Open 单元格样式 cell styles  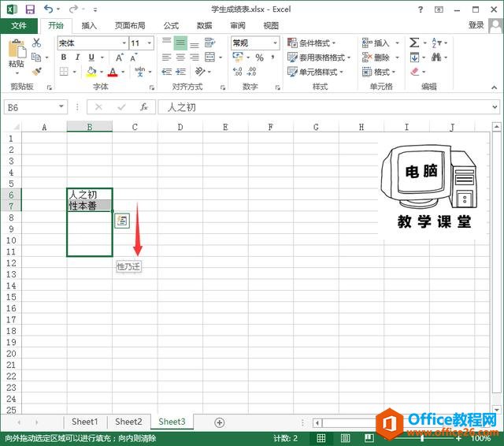pos(315,72)
